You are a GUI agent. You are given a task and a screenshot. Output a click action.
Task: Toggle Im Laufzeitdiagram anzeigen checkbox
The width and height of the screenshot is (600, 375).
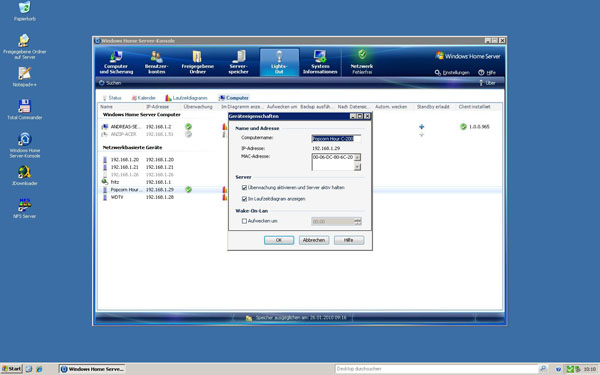(x=244, y=199)
